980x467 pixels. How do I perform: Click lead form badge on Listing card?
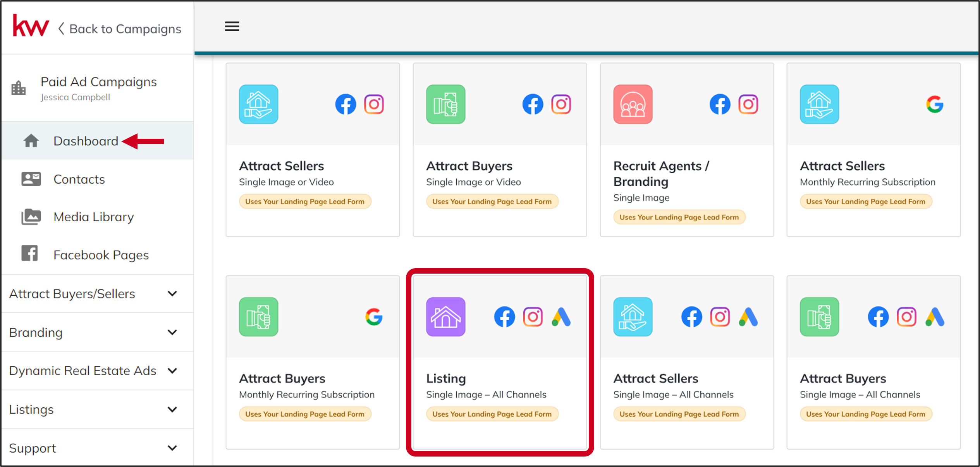pyautogui.click(x=492, y=414)
